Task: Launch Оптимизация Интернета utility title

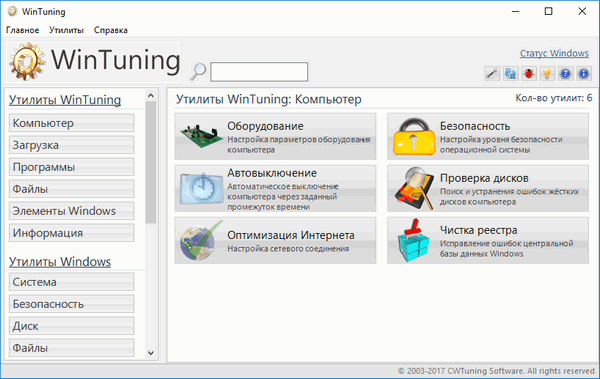Action: coord(291,235)
